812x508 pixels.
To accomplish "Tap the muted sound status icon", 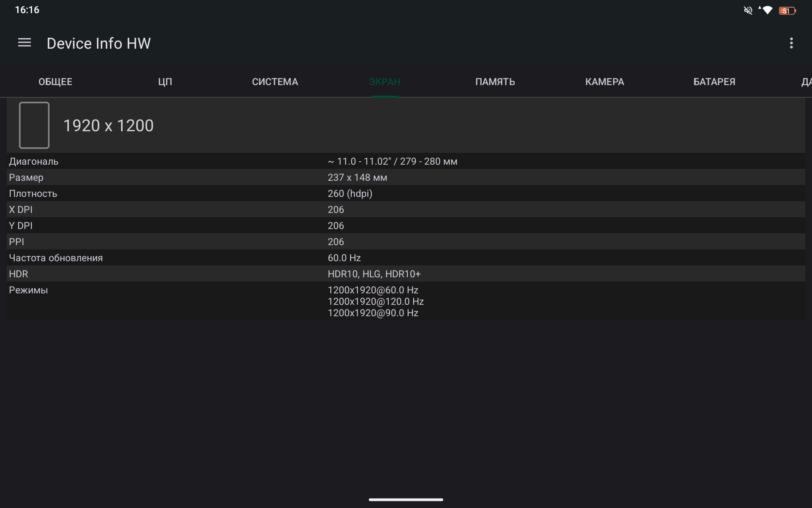I will tap(748, 11).
